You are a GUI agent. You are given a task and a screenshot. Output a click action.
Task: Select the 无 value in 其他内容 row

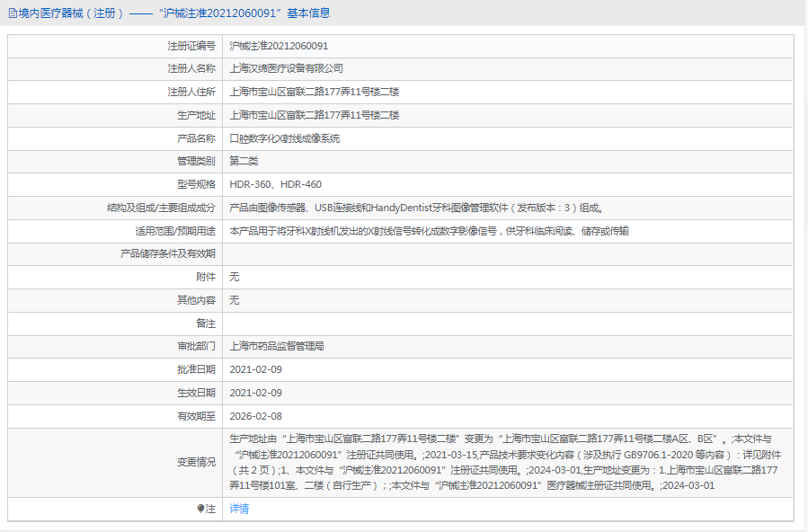(235, 300)
